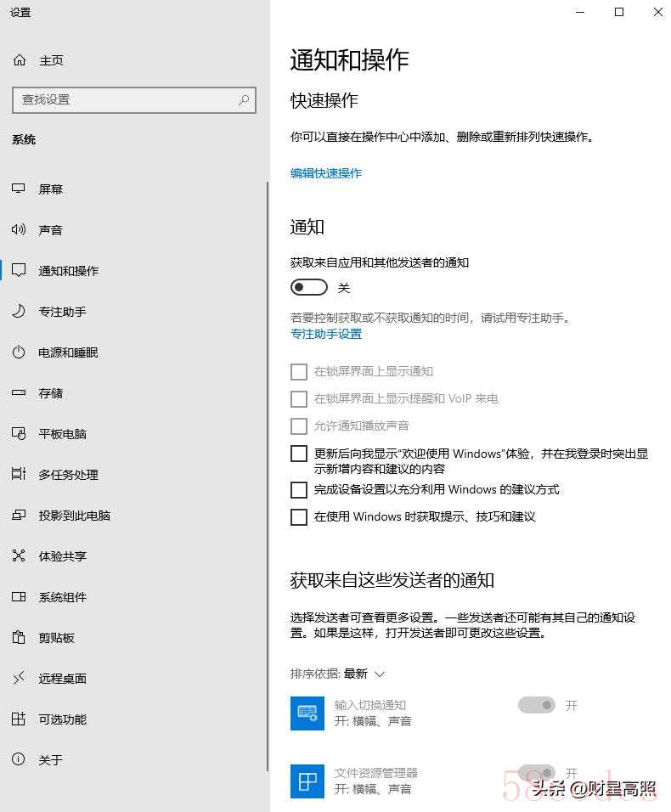Click the 远程桌面 icon
Viewport: 671px width, 812px height.
point(19,678)
